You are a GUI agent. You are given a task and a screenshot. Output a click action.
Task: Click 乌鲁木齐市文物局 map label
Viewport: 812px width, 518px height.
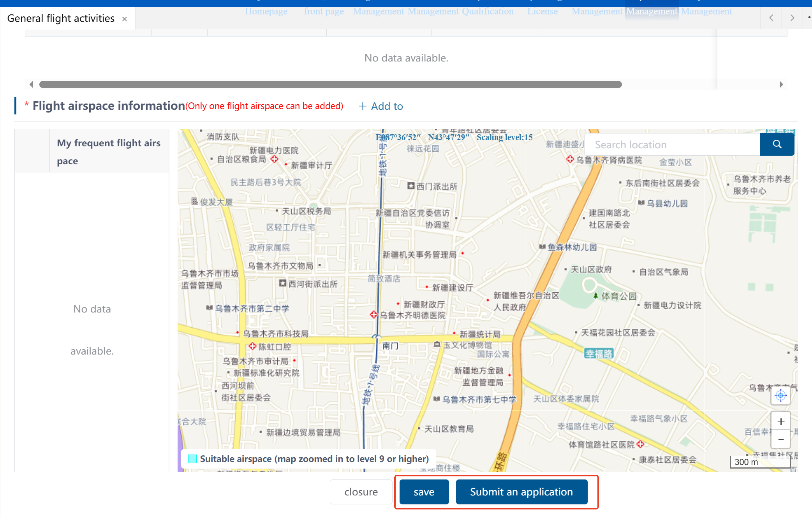(x=281, y=266)
